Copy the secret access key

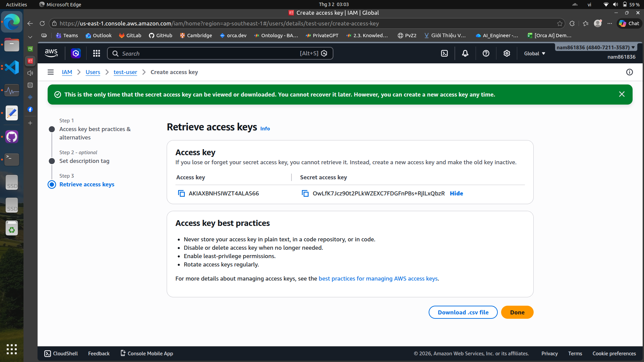pyautogui.click(x=305, y=193)
